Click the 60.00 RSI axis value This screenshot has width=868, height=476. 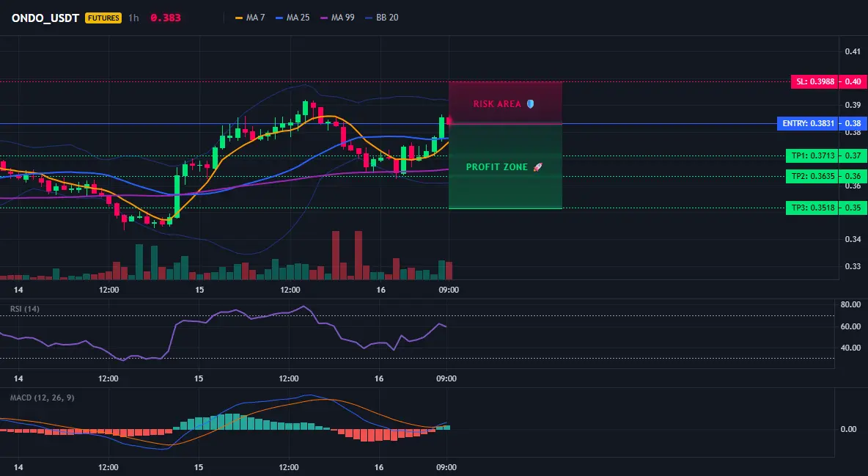coord(850,326)
